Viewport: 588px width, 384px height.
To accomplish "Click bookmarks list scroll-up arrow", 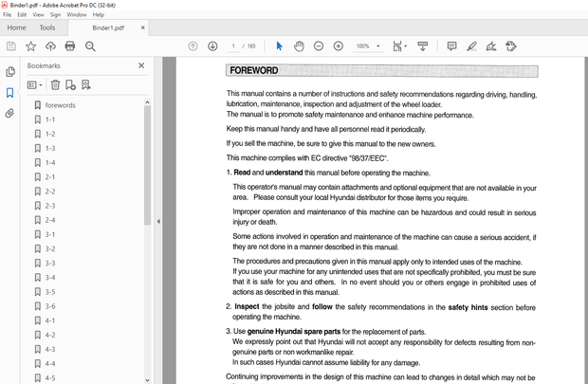I will tap(147, 102).
